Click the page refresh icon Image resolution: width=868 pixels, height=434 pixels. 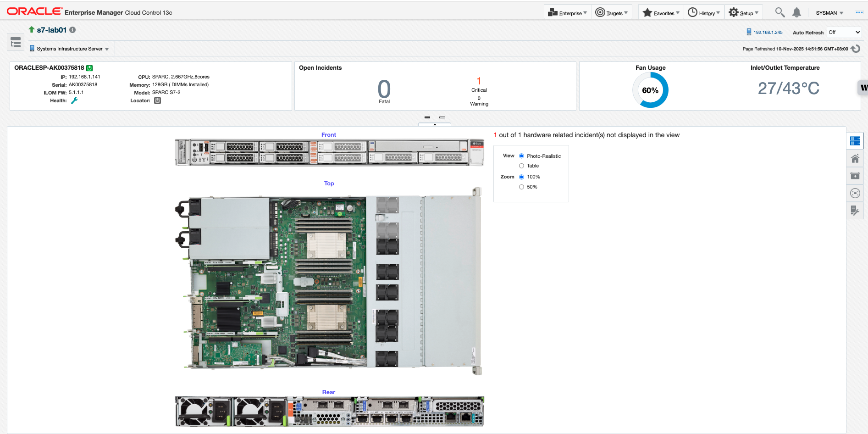tap(855, 49)
